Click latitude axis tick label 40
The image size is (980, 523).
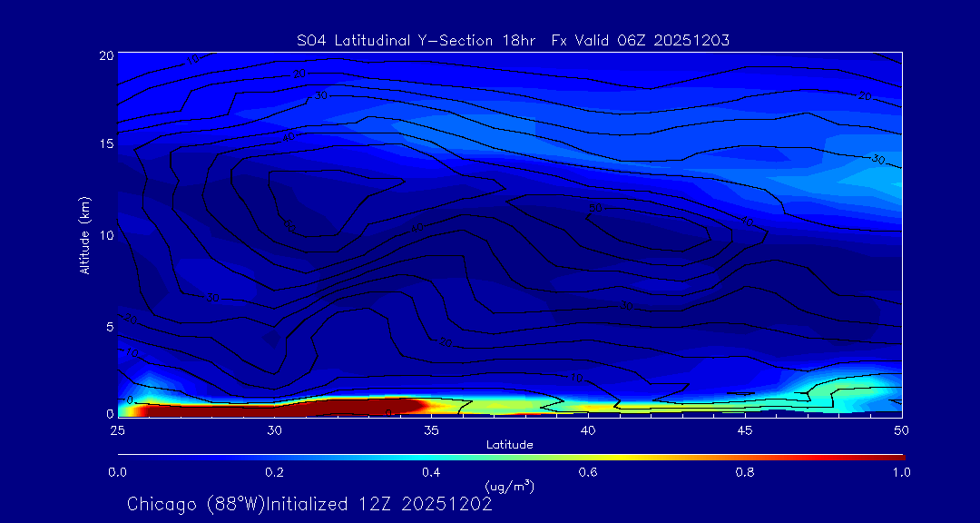pyautogui.click(x=588, y=429)
